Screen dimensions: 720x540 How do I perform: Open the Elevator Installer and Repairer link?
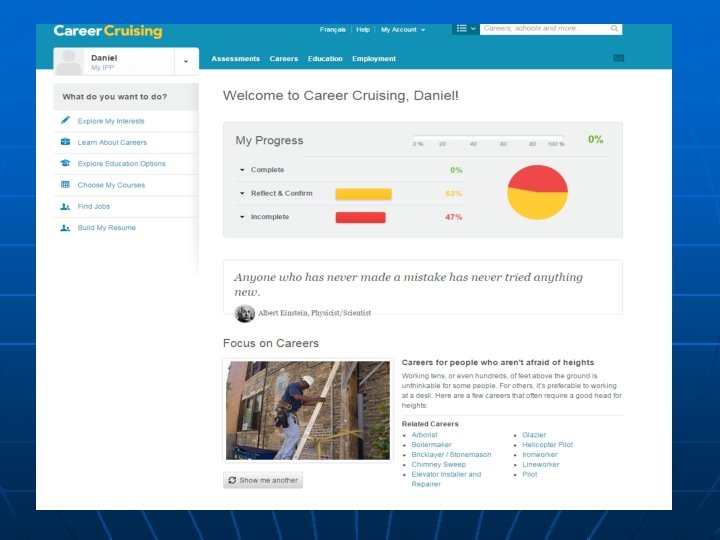pyautogui.click(x=446, y=479)
